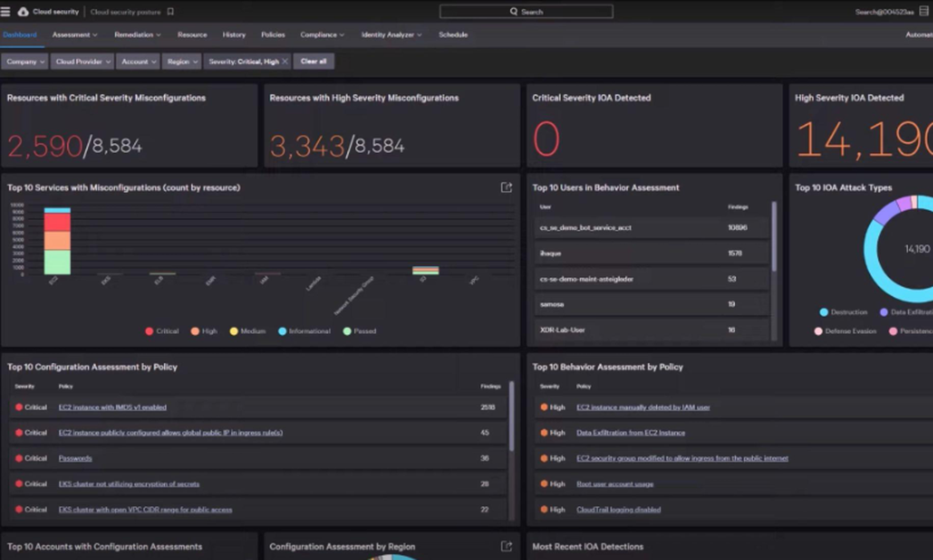This screenshot has height=560, width=933.
Task: Open the hamburger navigation menu
Action: [5, 12]
